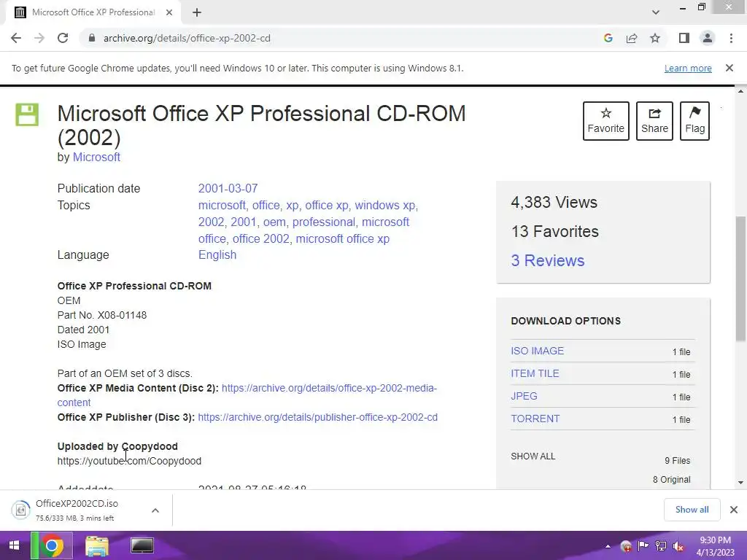Open the network tray icon
Screen dimensions: 747x560
pos(661,546)
